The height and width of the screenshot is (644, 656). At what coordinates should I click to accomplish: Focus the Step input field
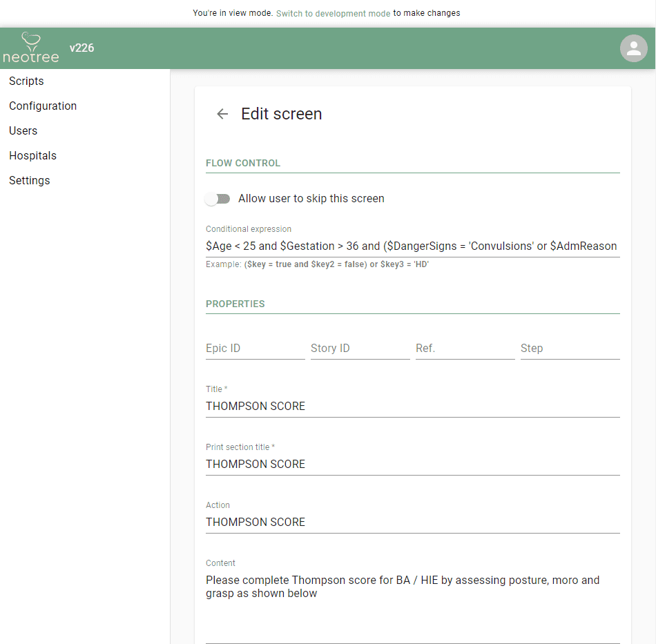(x=570, y=349)
